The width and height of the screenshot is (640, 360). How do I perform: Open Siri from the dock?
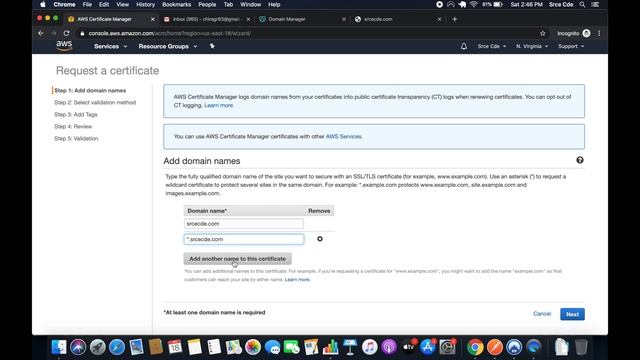[x=78, y=347]
